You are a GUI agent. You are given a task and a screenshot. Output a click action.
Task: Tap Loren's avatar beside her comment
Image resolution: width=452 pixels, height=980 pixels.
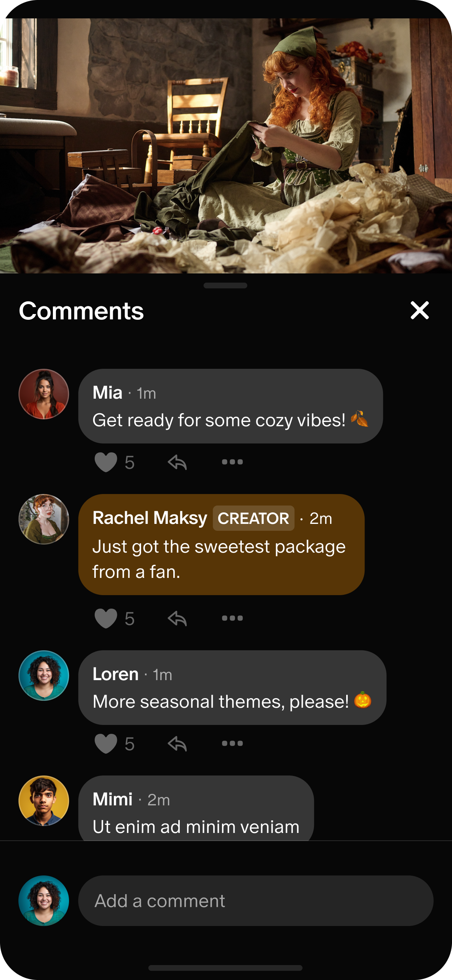pyautogui.click(x=44, y=675)
